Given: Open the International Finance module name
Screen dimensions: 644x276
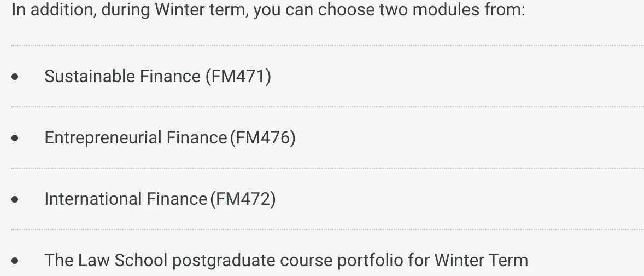Looking at the screenshot, I should (125, 199).
